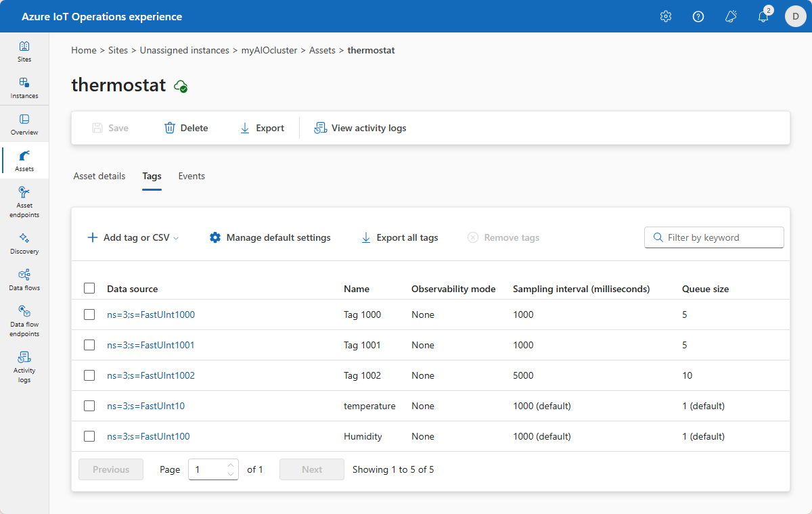Click View activity logs button
This screenshot has width=812, height=514.
point(360,128)
